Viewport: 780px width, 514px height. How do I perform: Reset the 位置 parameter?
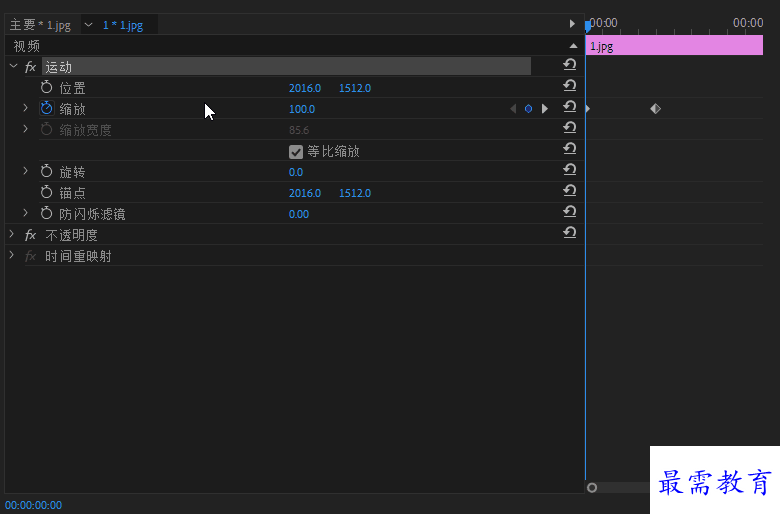[x=570, y=85]
